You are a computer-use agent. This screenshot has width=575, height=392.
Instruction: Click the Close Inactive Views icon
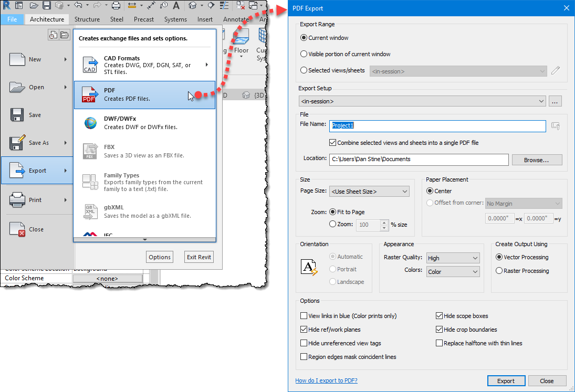point(241,5)
